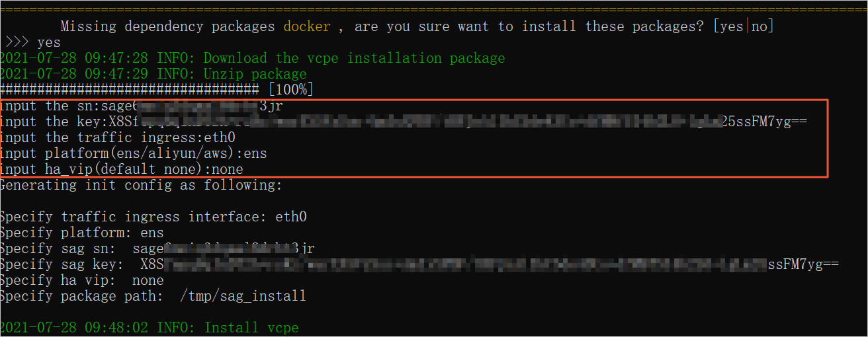Click the 'Specify platform: ens' line
The width and height of the screenshot is (868, 337).
(x=81, y=233)
